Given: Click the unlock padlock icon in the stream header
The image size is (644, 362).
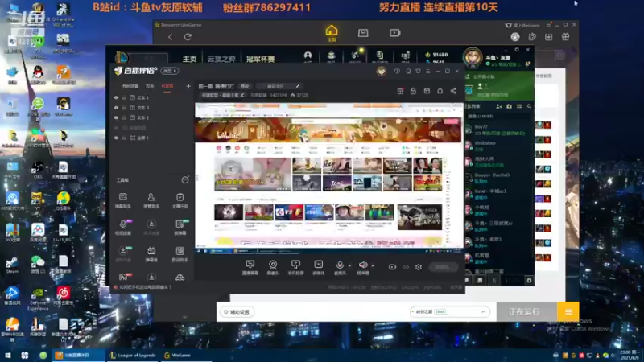Looking at the screenshot, I should point(413,91).
